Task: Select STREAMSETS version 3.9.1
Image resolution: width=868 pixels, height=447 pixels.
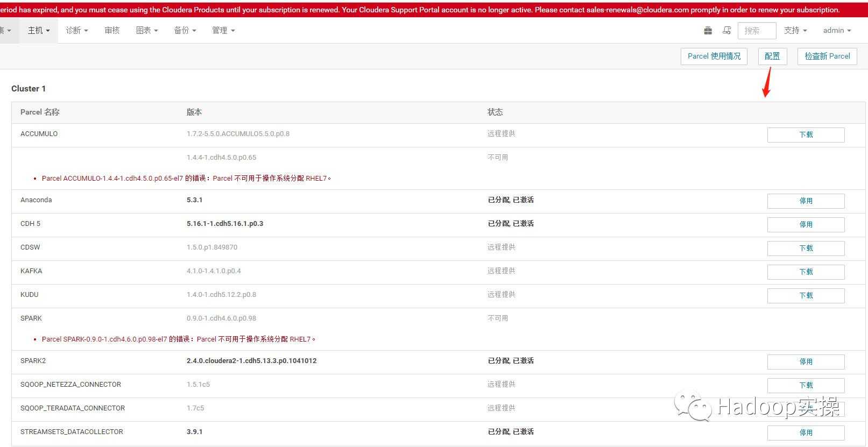Action: pos(194,431)
